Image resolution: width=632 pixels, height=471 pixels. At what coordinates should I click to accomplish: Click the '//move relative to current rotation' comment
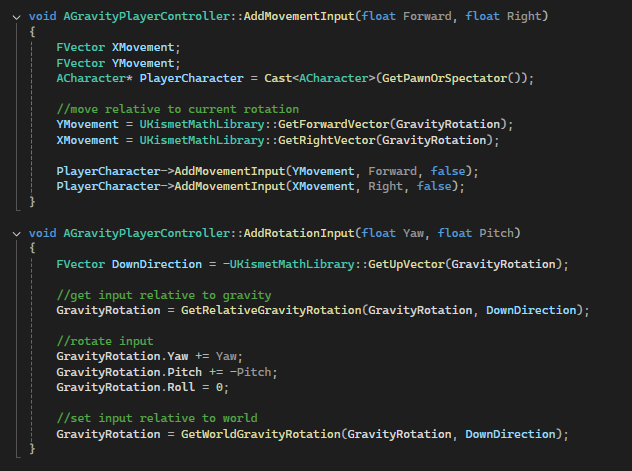tap(178, 109)
